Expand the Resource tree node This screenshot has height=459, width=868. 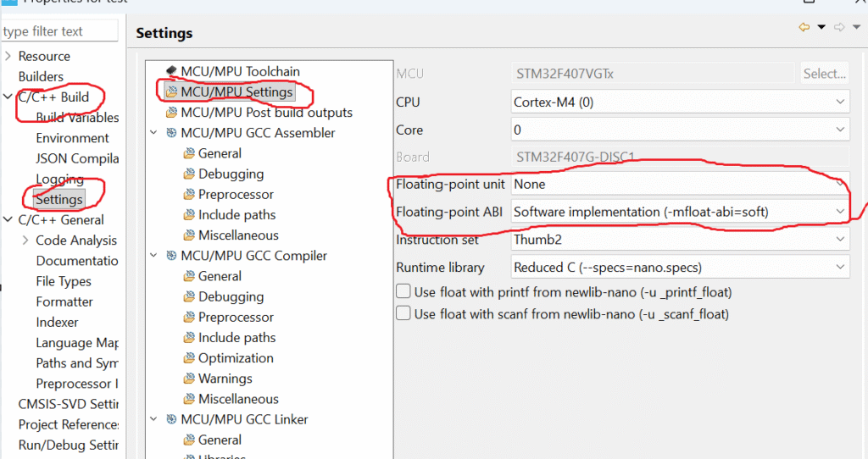(8, 56)
